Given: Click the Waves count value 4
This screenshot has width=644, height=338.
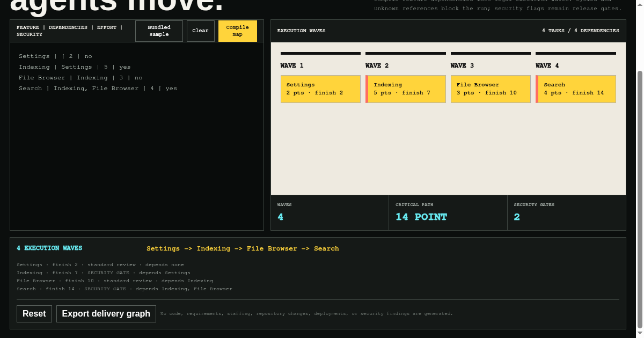Looking at the screenshot, I should click(280, 217).
